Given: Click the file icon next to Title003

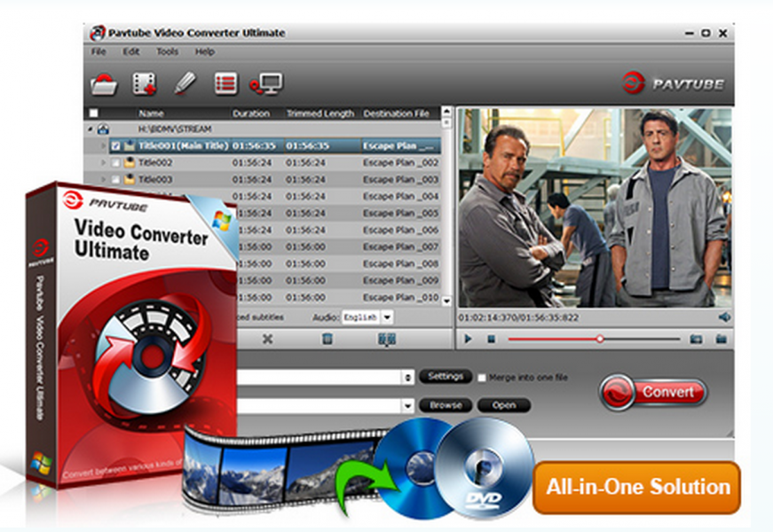Looking at the screenshot, I should pos(130,179).
